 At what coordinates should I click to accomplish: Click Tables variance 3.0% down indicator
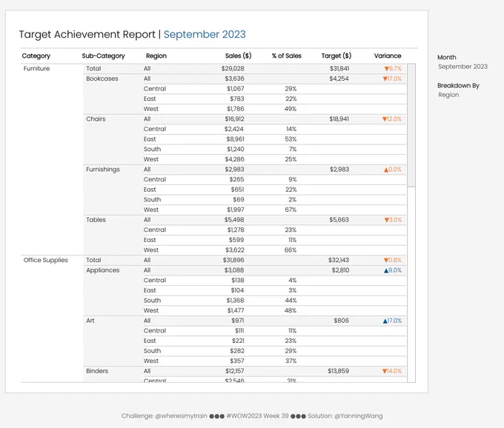pyautogui.click(x=393, y=220)
